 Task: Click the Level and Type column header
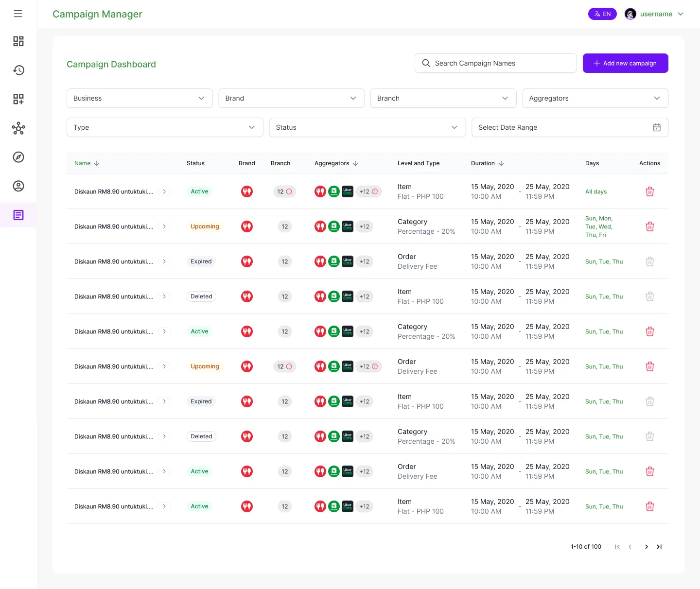pyautogui.click(x=419, y=163)
